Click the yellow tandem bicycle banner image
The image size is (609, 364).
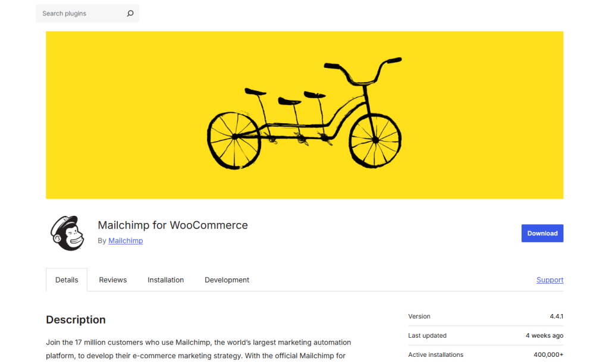(x=304, y=115)
